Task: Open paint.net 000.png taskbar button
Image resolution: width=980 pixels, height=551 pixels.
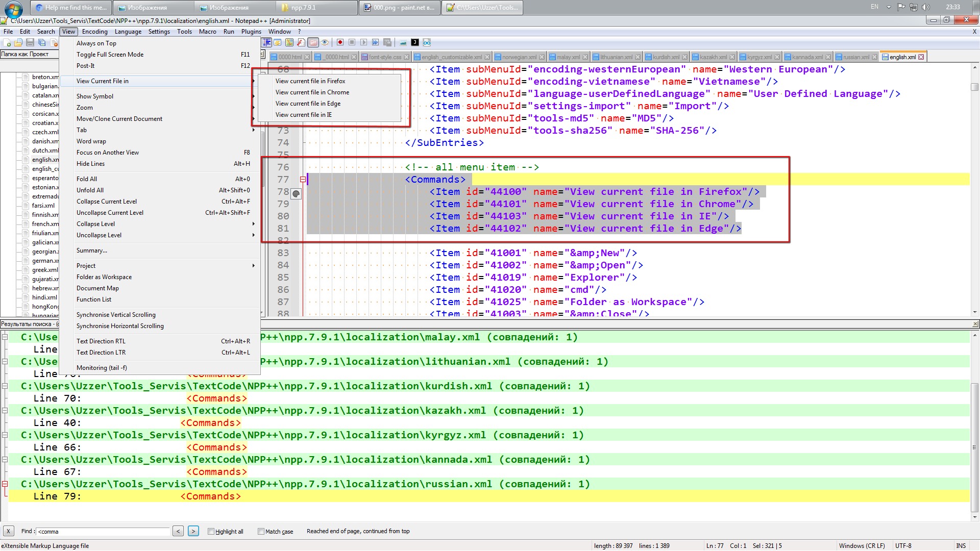Action: click(x=400, y=7)
